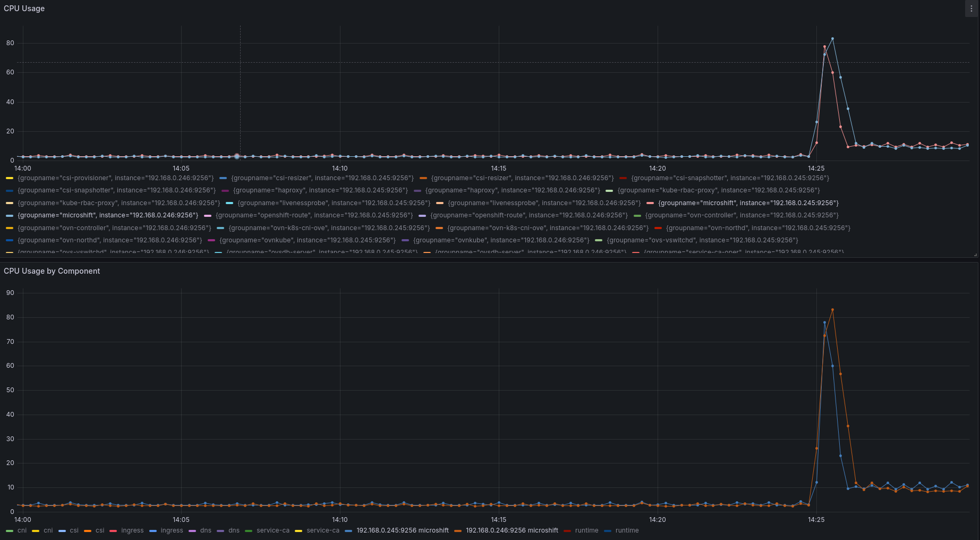
Task: Open the CPU Usage panel title menu
Action: [x=24, y=9]
